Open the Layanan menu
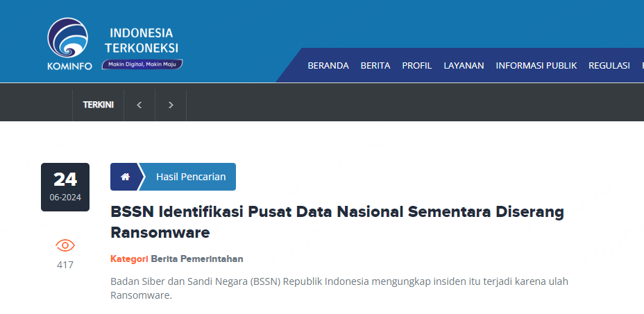This screenshot has height=314, width=644. tap(464, 65)
